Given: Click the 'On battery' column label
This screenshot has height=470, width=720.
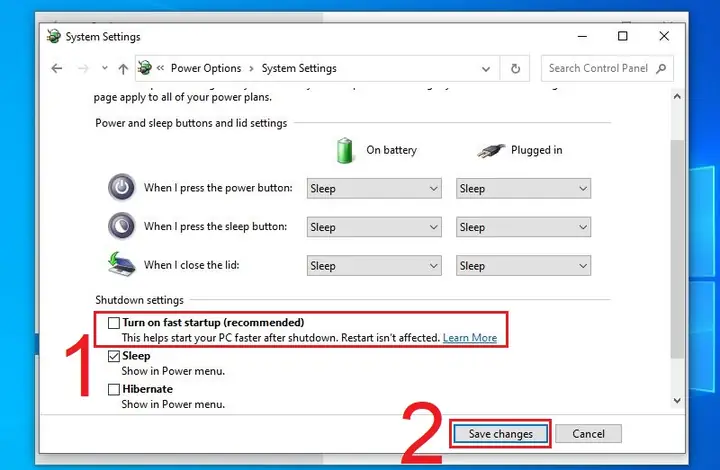Looking at the screenshot, I should 391,150.
